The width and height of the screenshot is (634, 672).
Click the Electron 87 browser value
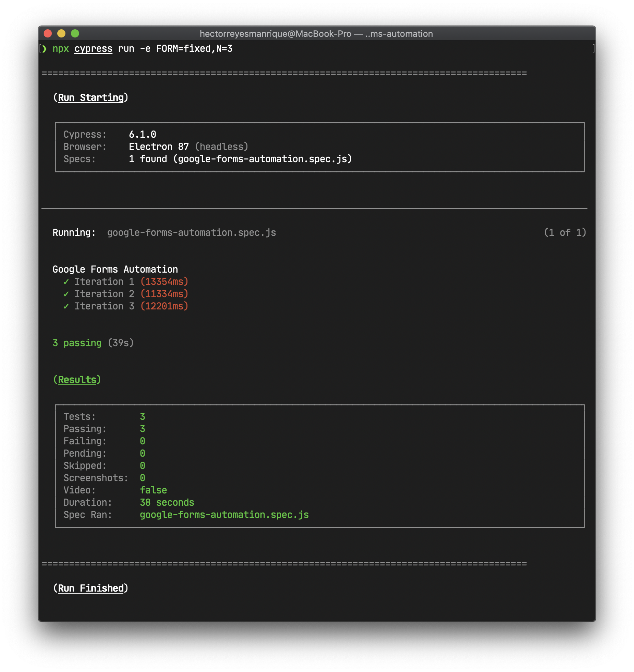159,147
